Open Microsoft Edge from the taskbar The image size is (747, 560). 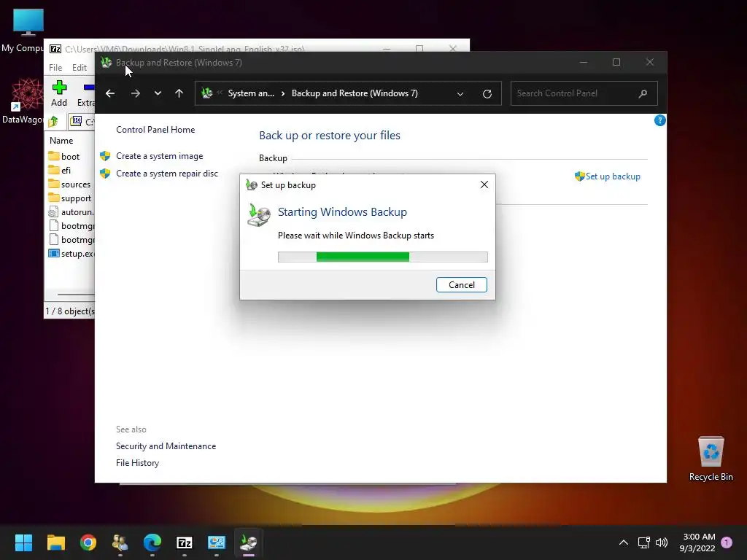[152, 542]
